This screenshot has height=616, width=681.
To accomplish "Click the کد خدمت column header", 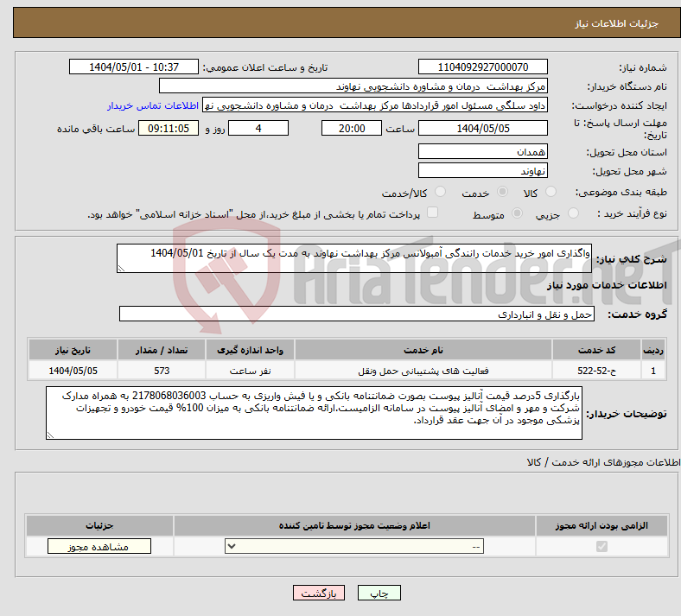I will tap(597, 350).
